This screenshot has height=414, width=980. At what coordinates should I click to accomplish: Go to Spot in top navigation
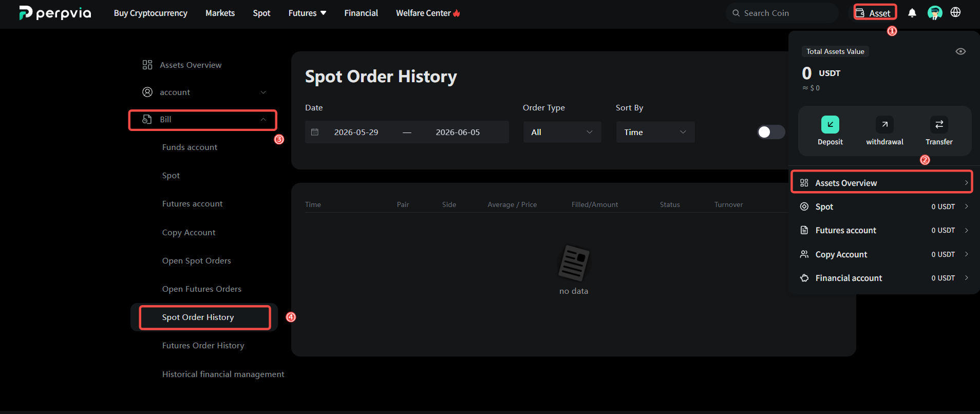(261, 13)
